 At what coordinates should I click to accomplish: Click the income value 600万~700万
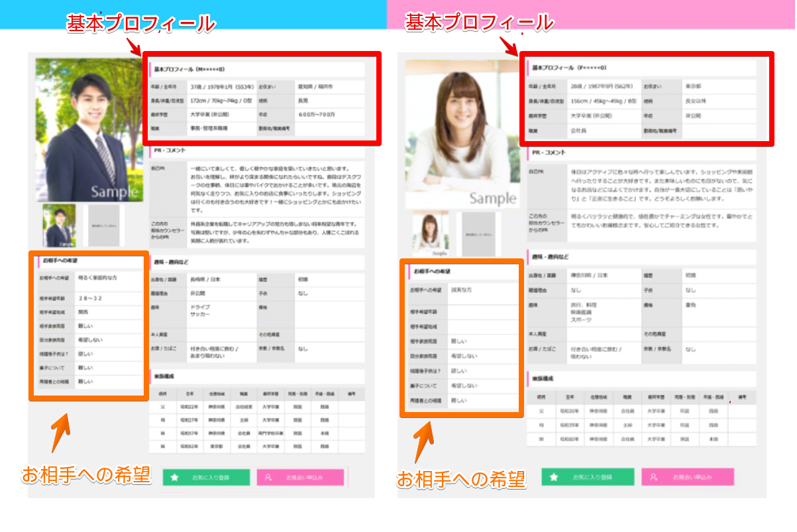[x=317, y=115]
